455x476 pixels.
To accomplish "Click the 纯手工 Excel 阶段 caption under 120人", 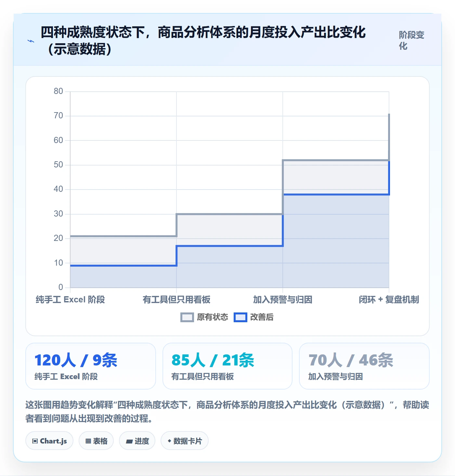I will [x=66, y=377].
